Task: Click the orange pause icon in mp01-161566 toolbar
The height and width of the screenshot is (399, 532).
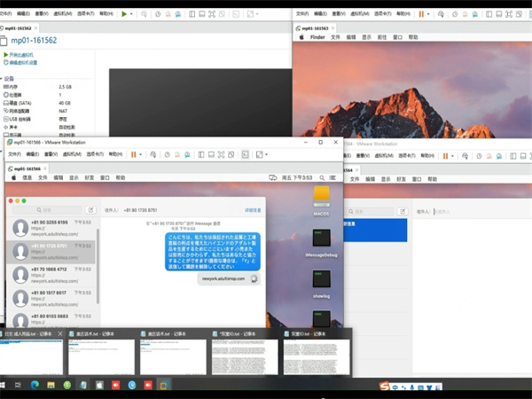Action: [134, 154]
